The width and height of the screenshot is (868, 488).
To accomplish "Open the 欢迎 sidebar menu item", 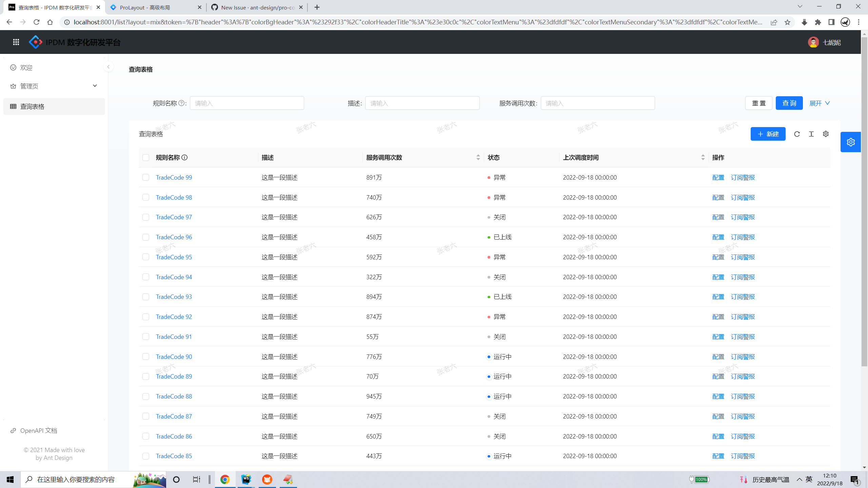I will [26, 67].
